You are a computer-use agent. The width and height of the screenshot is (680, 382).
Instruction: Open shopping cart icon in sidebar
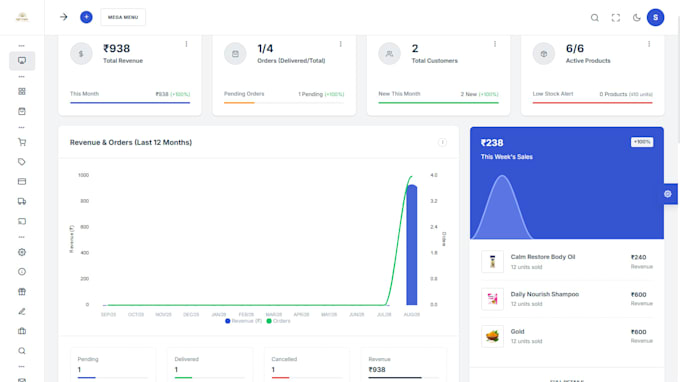click(22, 142)
